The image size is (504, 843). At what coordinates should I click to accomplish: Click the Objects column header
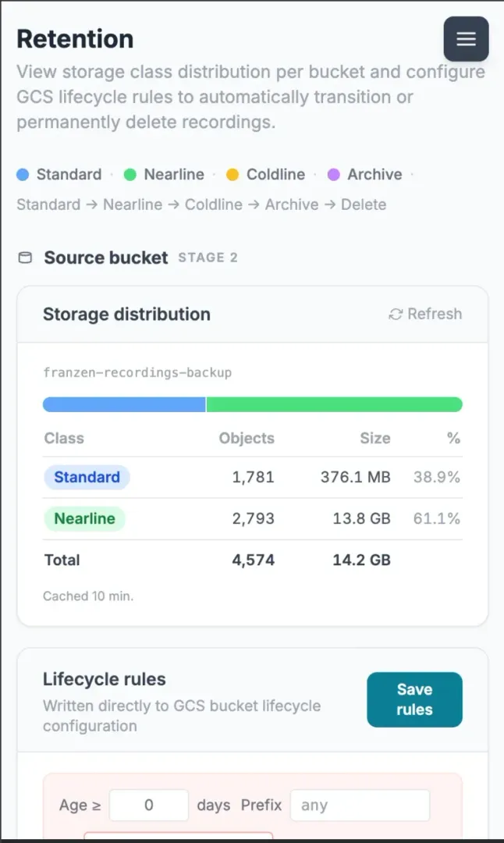tap(247, 438)
